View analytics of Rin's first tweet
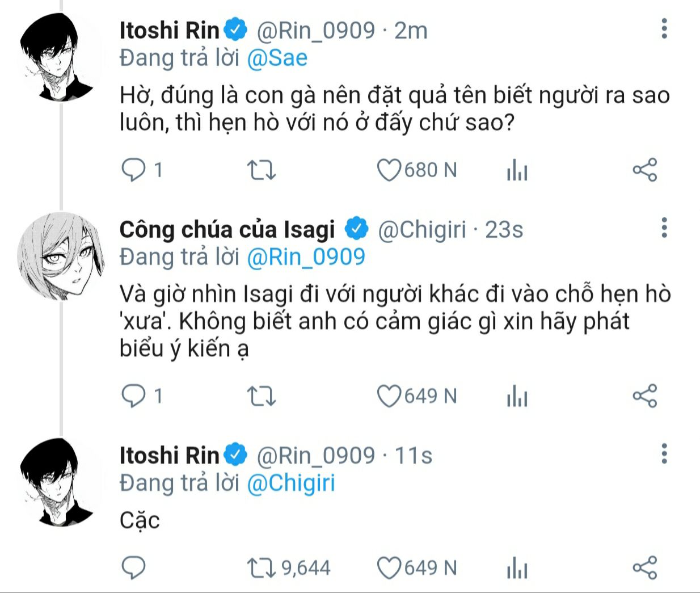Screen dimensions: 700x593 517,170
